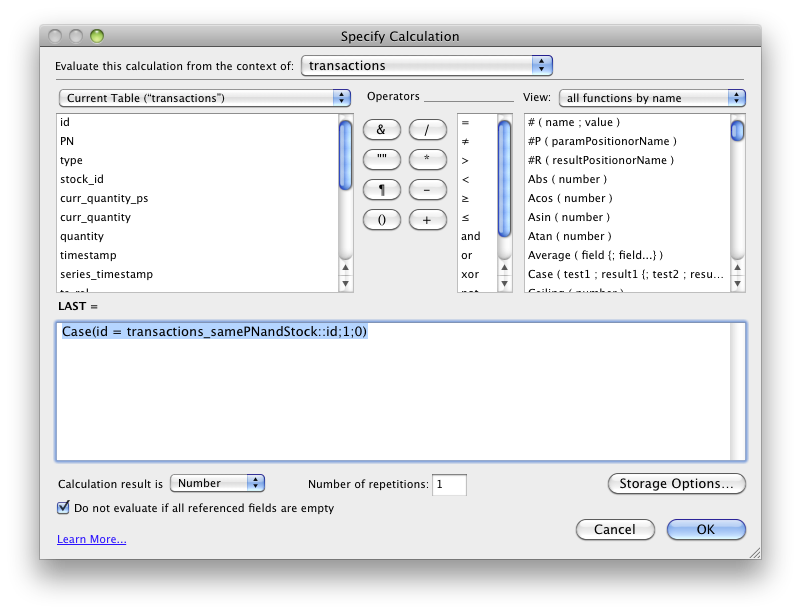Insert the minus operator

tap(428, 190)
